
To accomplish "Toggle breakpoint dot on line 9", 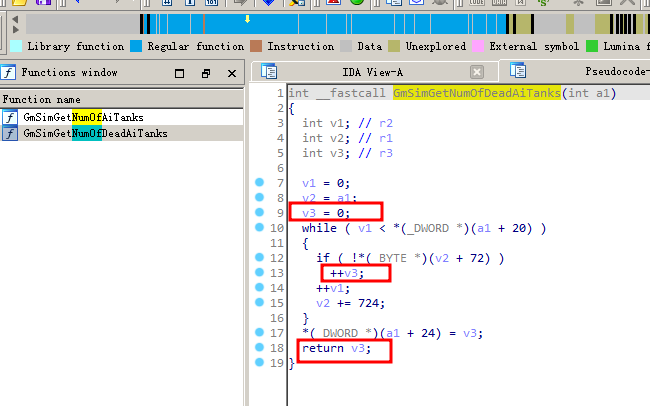I will [260, 212].
